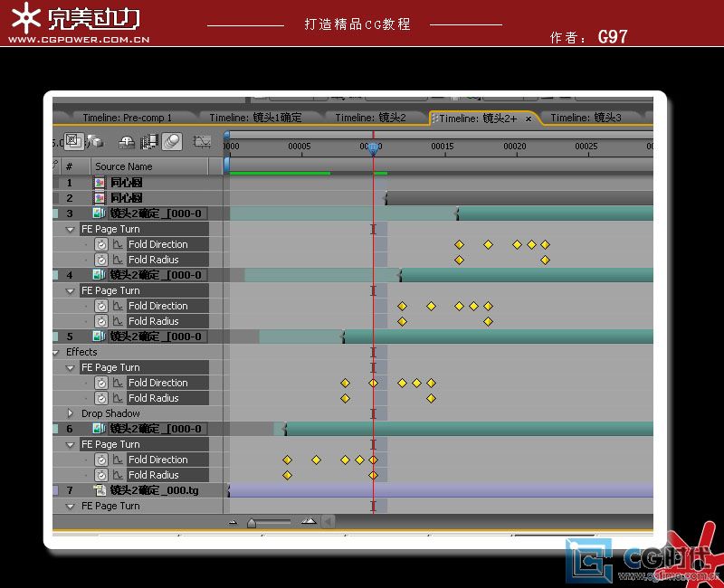724x588 pixels.
Task: Toggle the Motion Blur switch icon
Action: coord(172,141)
